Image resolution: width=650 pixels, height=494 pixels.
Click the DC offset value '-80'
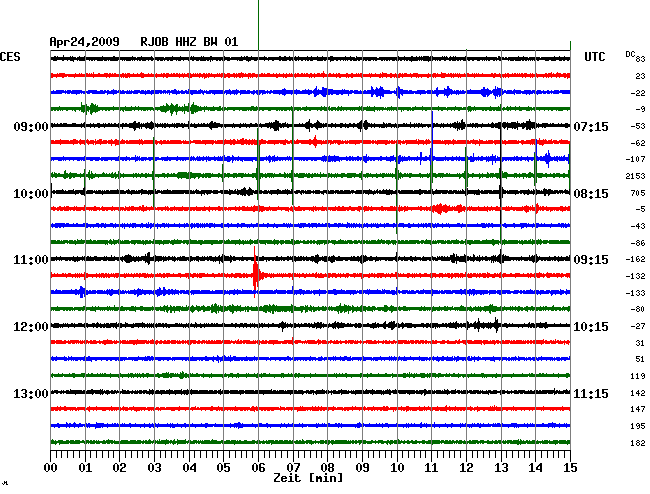(638, 309)
